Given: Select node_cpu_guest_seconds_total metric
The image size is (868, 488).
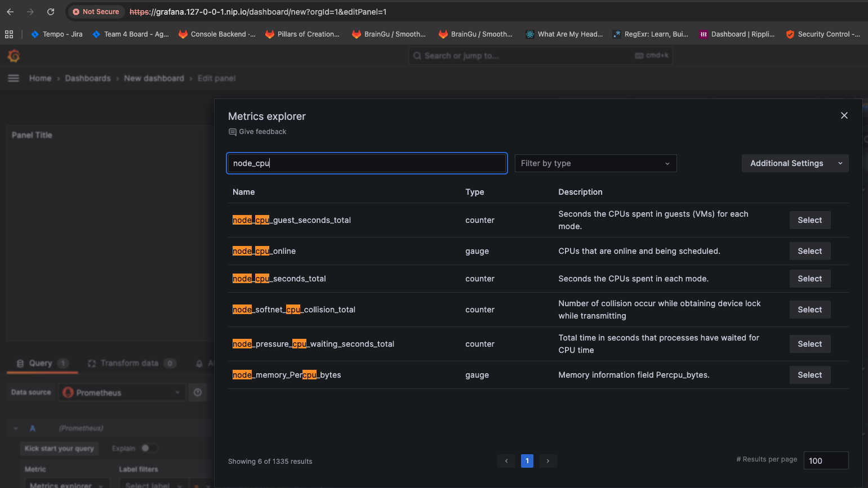Looking at the screenshot, I should point(809,220).
